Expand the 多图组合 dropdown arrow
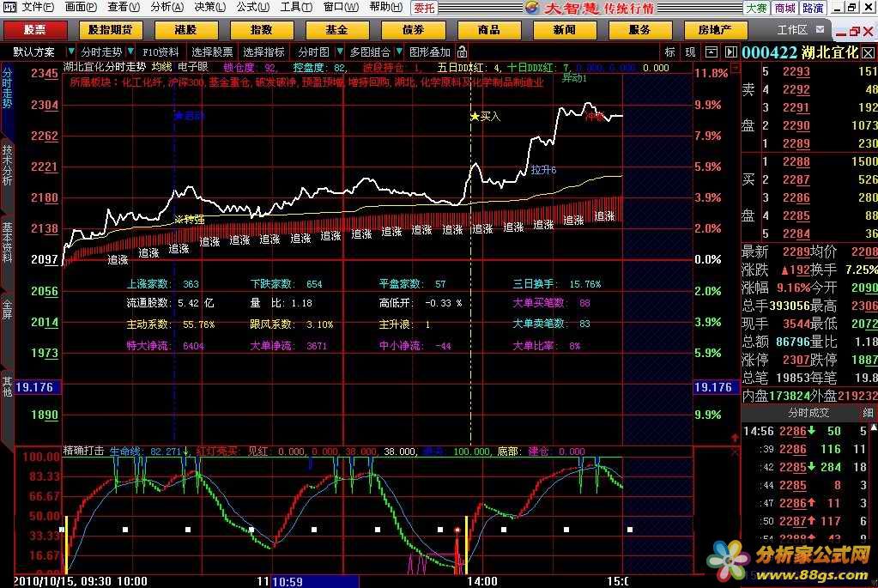The image size is (878, 588). pyautogui.click(x=399, y=52)
